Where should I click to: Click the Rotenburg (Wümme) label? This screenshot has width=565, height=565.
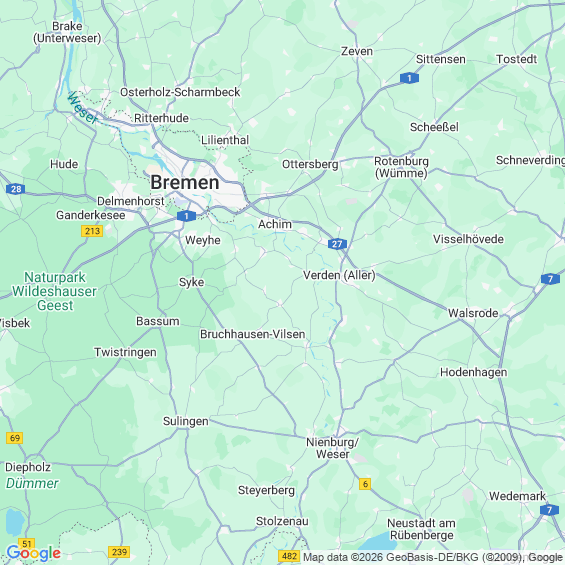point(401,167)
